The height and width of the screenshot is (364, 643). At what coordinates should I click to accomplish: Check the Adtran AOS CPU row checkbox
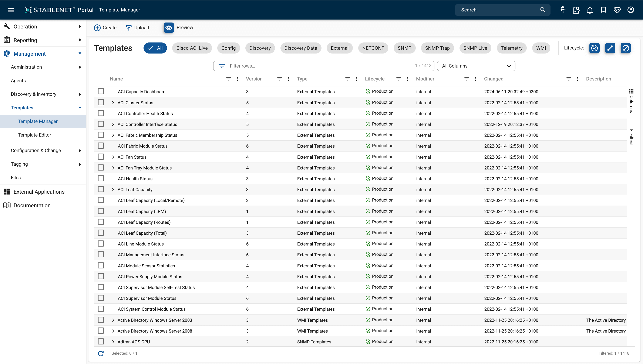click(x=101, y=341)
